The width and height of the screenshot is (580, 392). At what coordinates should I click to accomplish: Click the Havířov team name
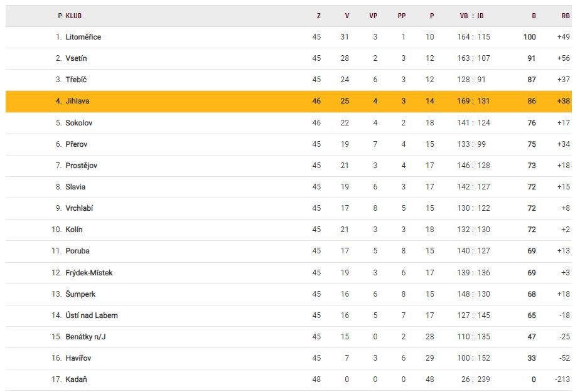click(x=78, y=358)
